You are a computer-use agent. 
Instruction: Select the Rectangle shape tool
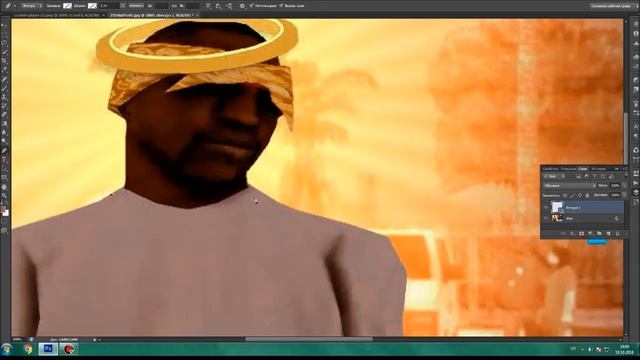pyautogui.click(x=4, y=178)
